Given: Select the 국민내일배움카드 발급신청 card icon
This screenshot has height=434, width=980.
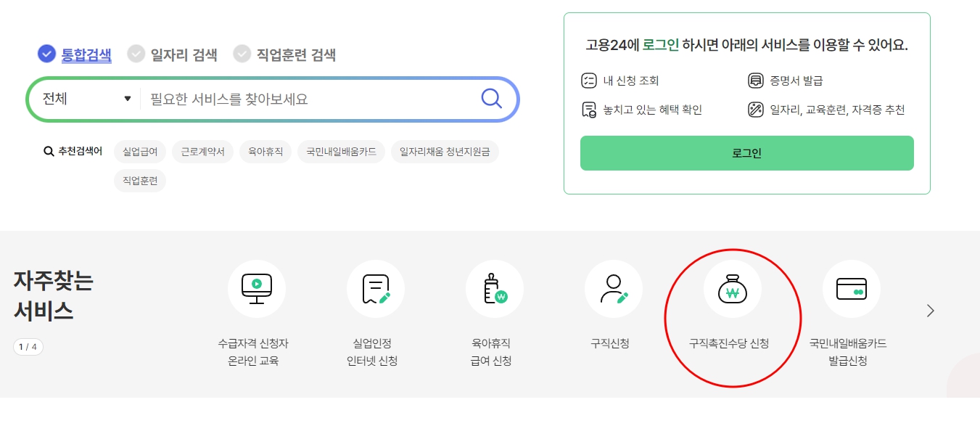Looking at the screenshot, I should click(851, 288).
